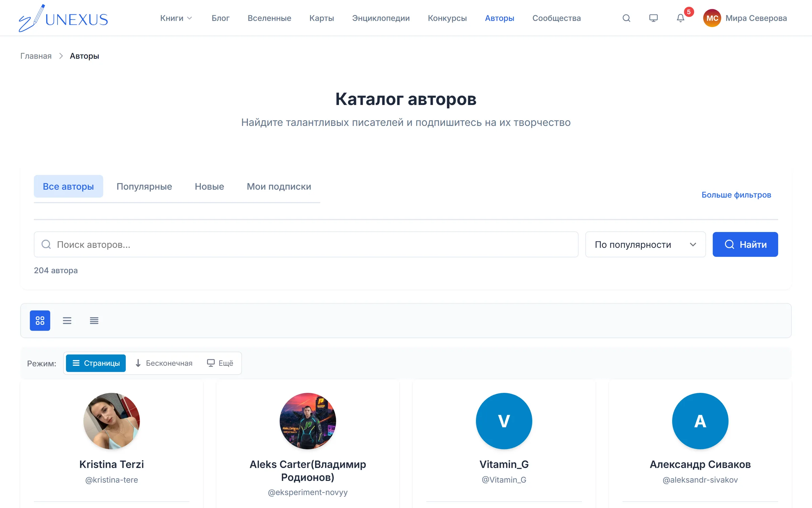The image size is (812, 508).
Task: Select Страницы pagination mode
Action: 96,363
